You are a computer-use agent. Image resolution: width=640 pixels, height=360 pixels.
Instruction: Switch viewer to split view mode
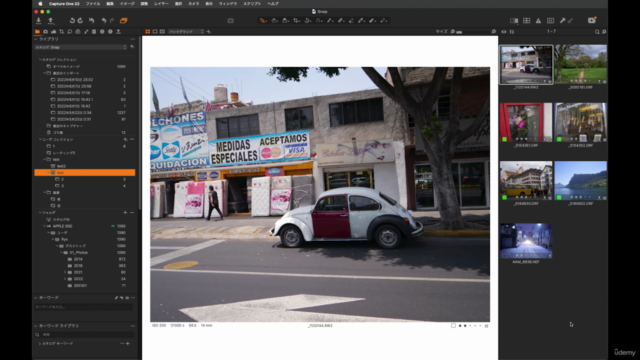coord(162,31)
